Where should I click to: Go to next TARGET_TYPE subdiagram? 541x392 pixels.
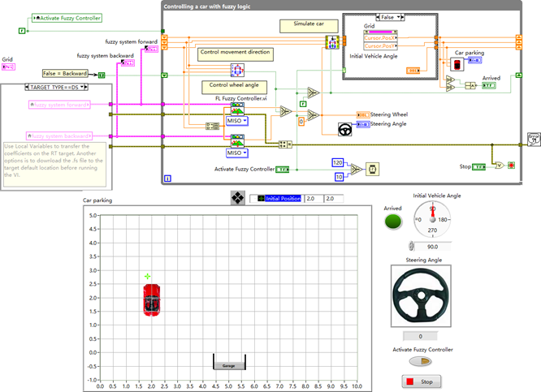point(86,87)
